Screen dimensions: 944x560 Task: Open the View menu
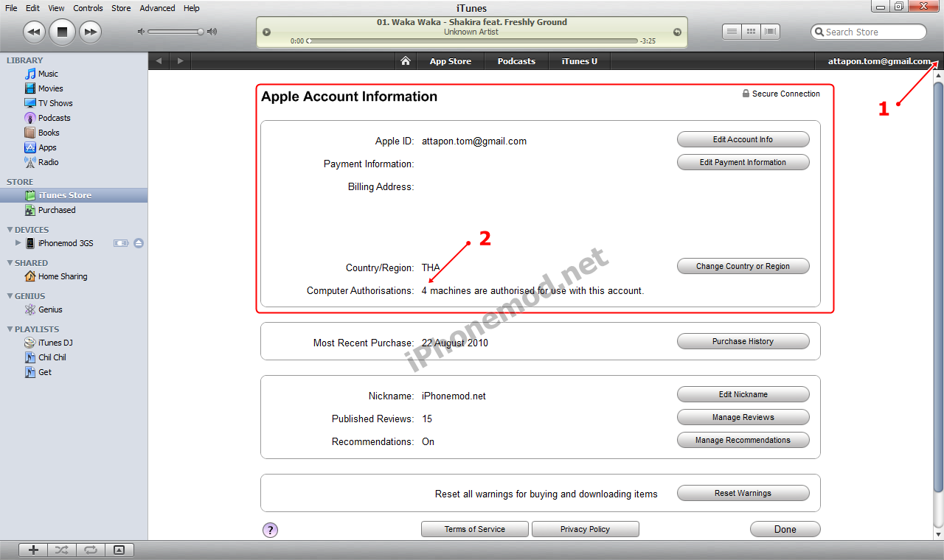click(x=56, y=8)
